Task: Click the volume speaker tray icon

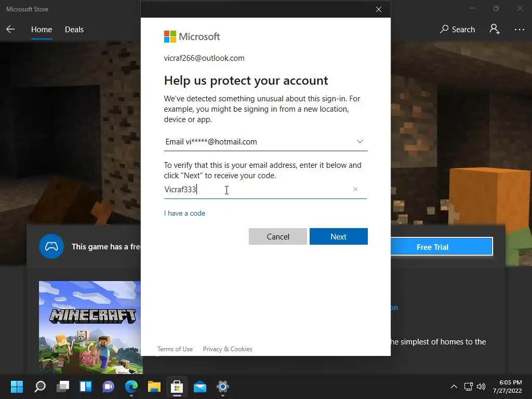Action: click(481, 387)
